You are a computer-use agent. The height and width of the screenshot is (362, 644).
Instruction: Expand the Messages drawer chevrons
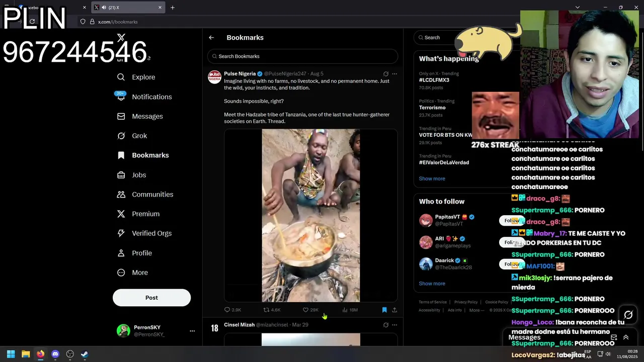pos(626,337)
